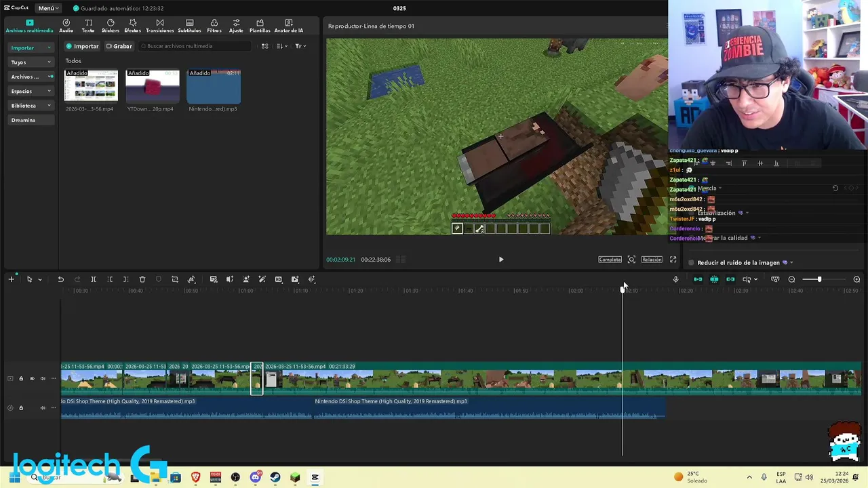This screenshot has height=488, width=868.
Task: Open the Texto tab
Action: point(88,26)
